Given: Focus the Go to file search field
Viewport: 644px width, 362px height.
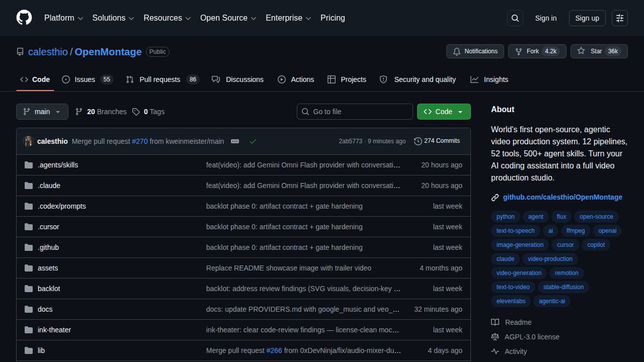Looking at the screenshot, I should [x=355, y=112].
